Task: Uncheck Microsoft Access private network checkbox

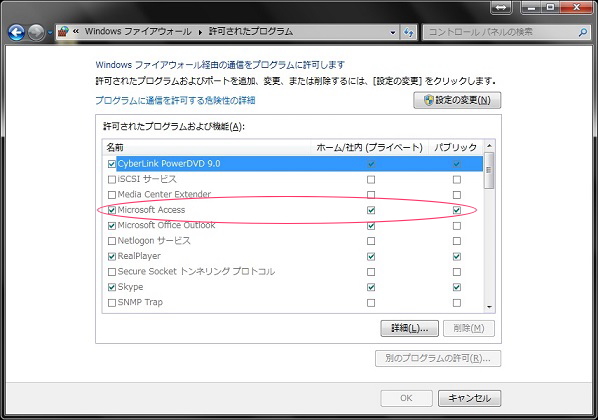Action: point(371,210)
